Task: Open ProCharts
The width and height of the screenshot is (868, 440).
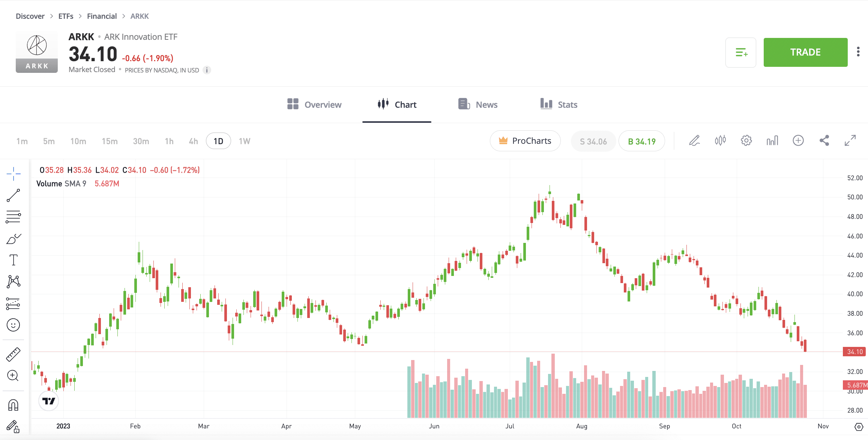Action: (525, 141)
